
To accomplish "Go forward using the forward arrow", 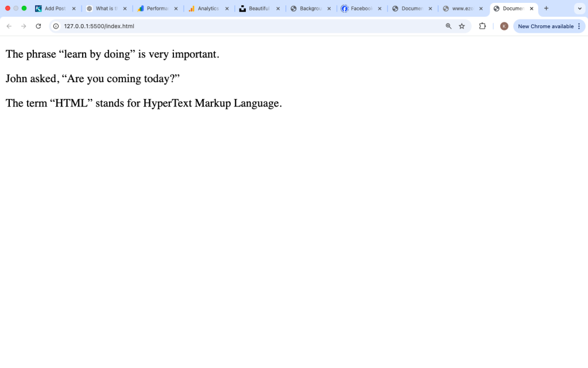I will 24,26.
